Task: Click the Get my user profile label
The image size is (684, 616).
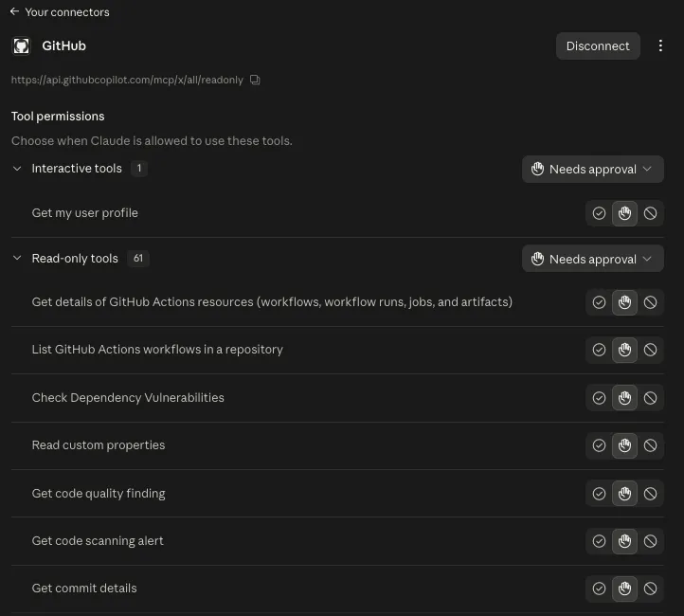Action: pos(85,213)
